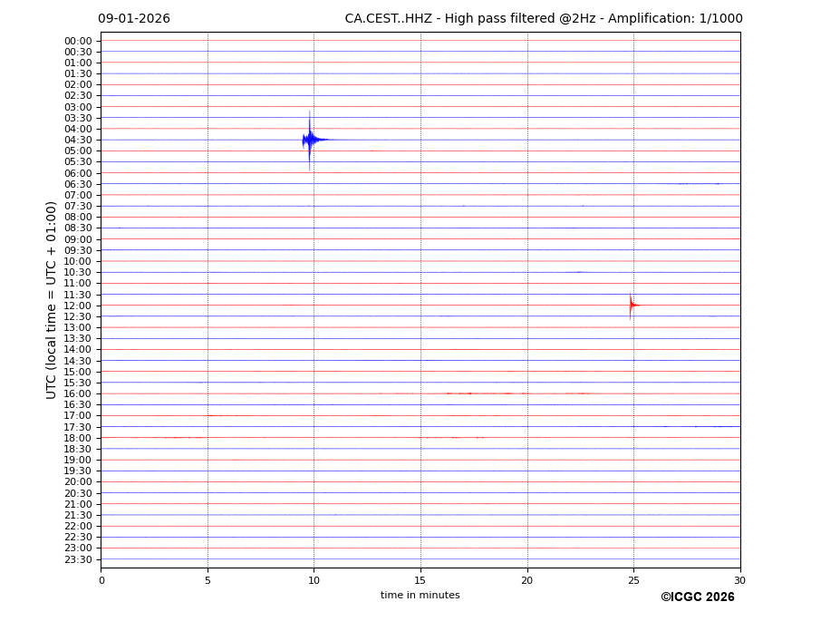Click the 16:00 time label
This screenshot has height=631, width=840.
(x=78, y=393)
